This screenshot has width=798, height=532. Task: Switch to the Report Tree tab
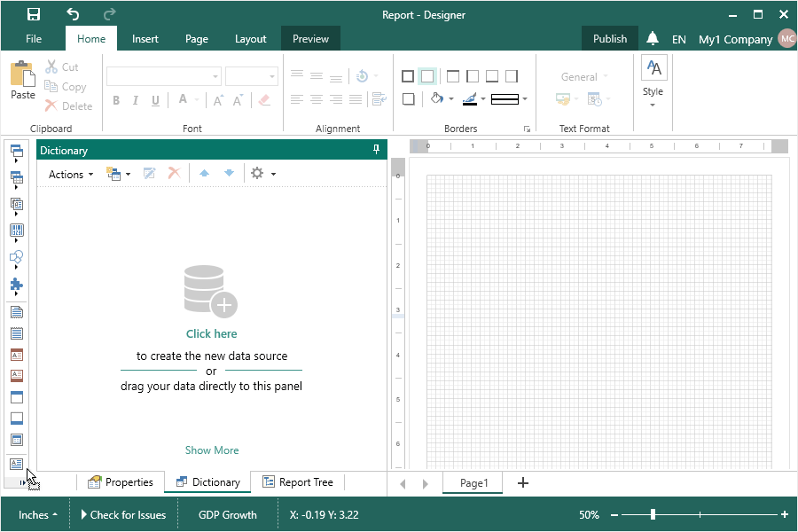pos(298,482)
